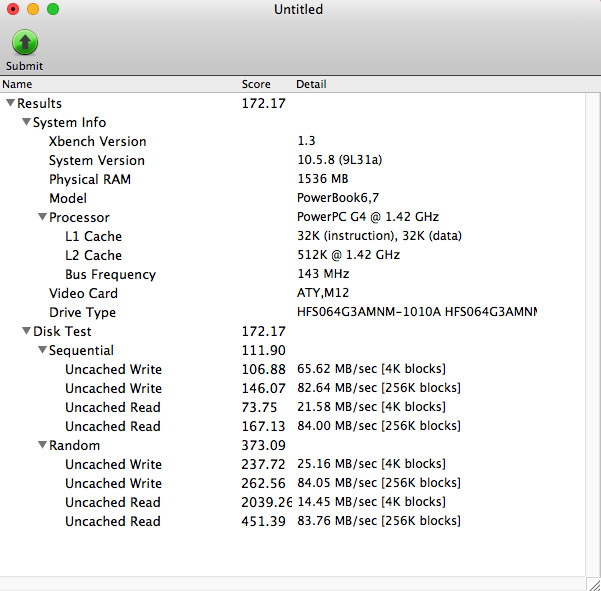Click the ATY,M12 video card value

(323, 293)
